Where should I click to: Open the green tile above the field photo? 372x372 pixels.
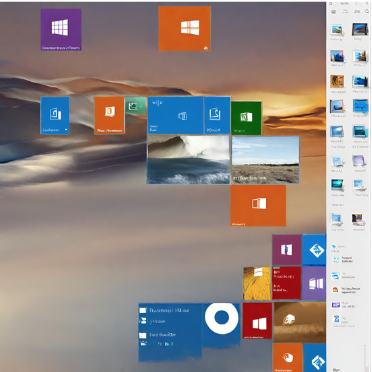246,118
